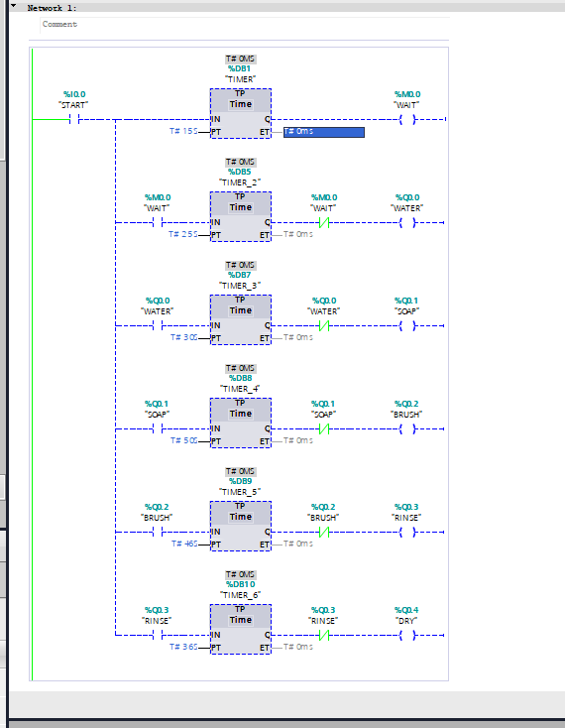This screenshot has height=728, width=565.
Task: Select the SOAP normally closed contact
Action: pos(324,429)
